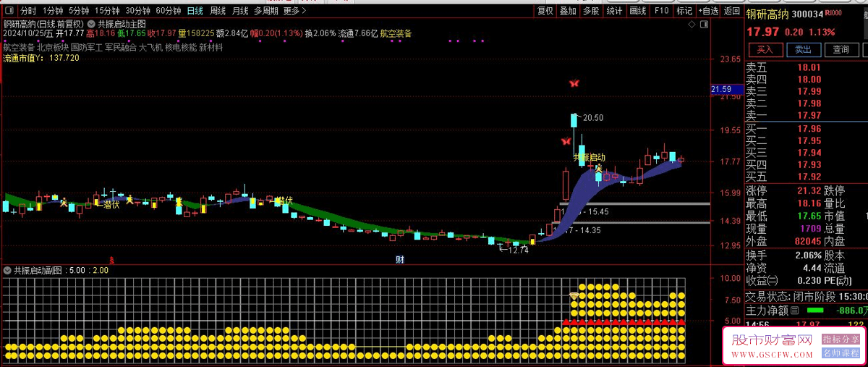The height and width of the screenshot is (367, 868).
Task: Toggle the left sidebar panel icon
Action: tap(8, 11)
